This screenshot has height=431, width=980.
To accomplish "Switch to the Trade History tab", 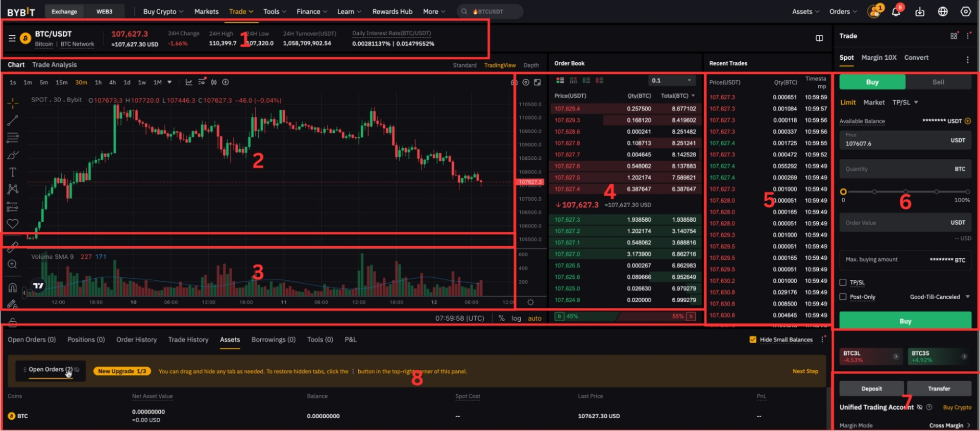I will tap(188, 340).
